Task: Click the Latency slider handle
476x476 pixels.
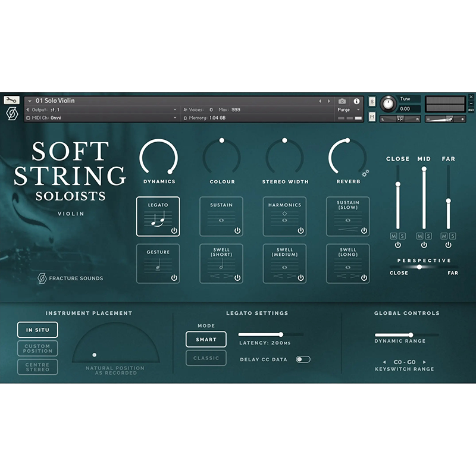Action: [x=281, y=334]
